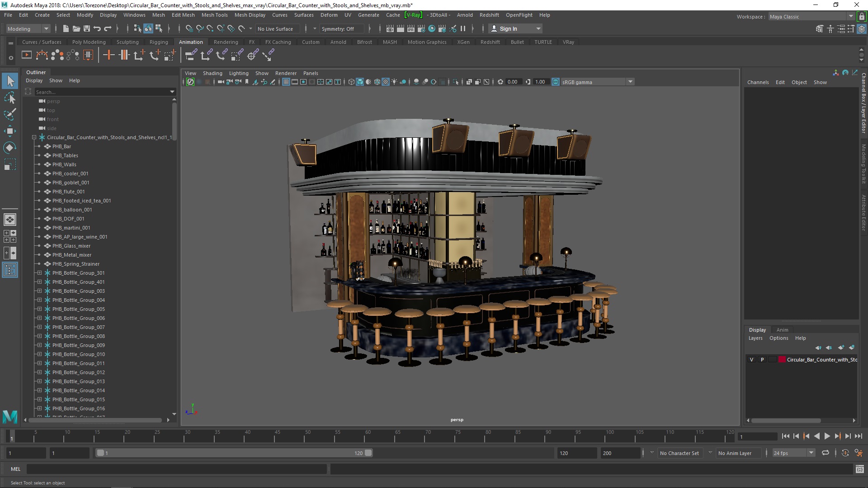Screen dimensions: 868x488
Task: Select the arrow Select Tool in toolbox
Action: [x=10, y=81]
